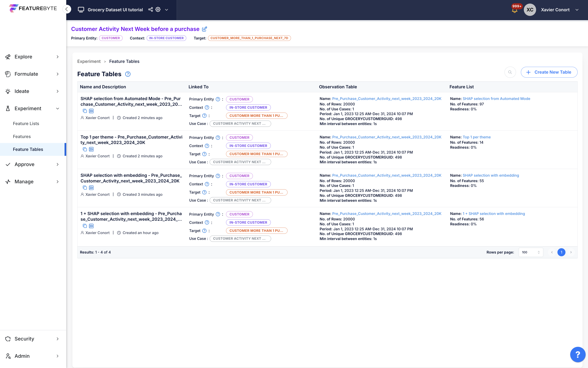Viewport: 588px width, 368px height.
Task: Edit the use case name pencil icon
Action: (x=205, y=29)
